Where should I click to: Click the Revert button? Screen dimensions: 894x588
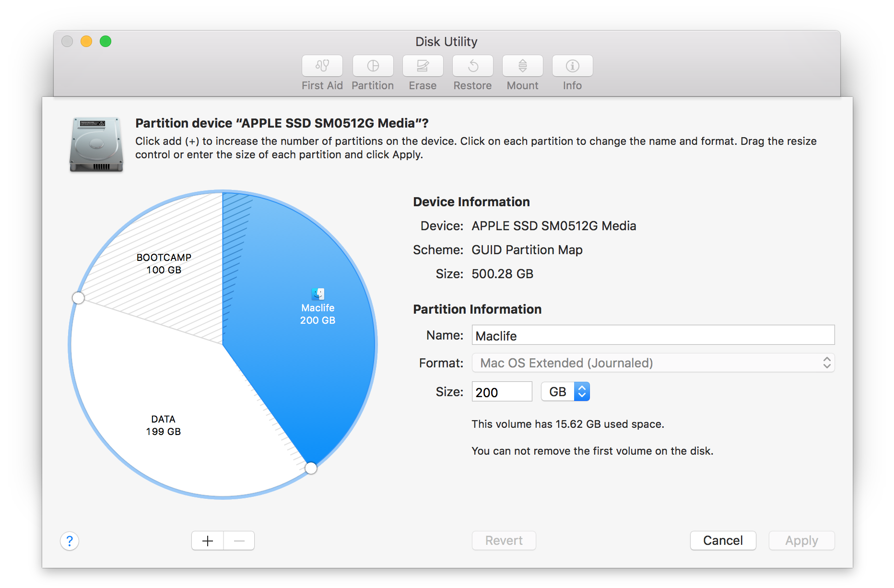point(504,541)
